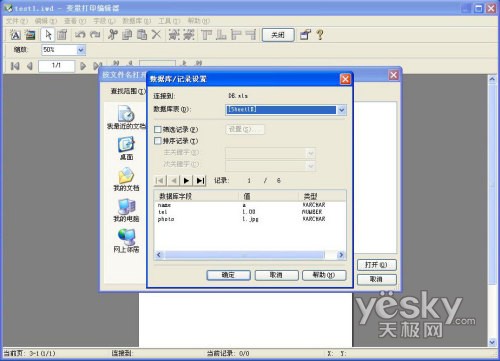
Task: Open the 工具 menu
Action: (169, 21)
